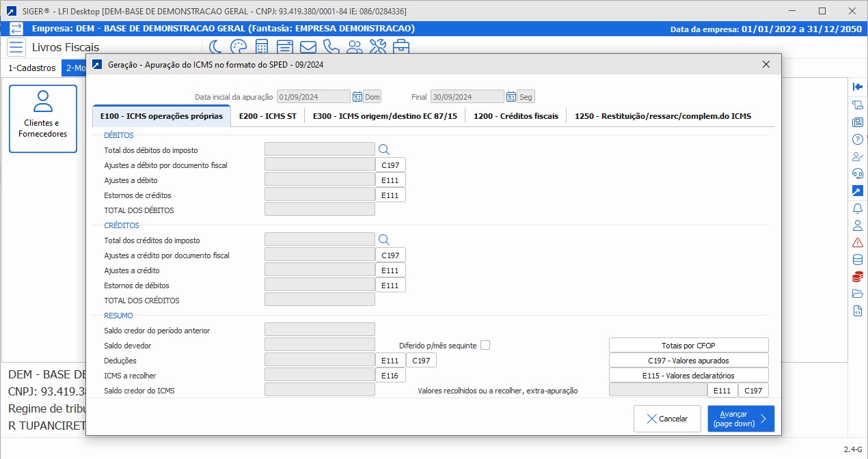Open the hamburger menu next to Livros Fiscais
868x459 pixels.
tap(16, 47)
